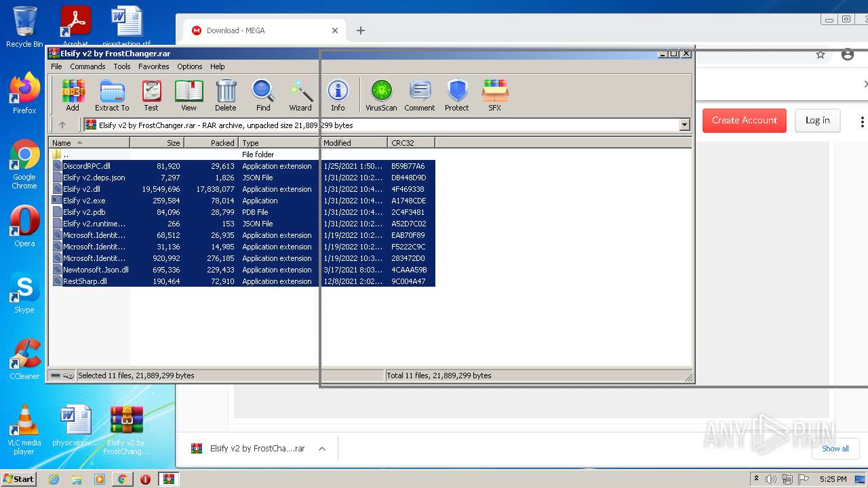Open the File menu in WinRAR

pyautogui.click(x=56, y=66)
